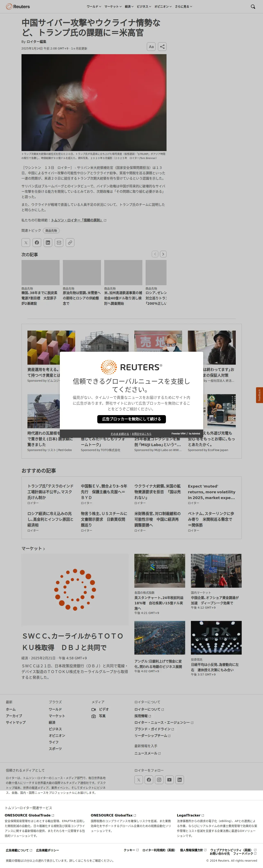263x868 pixels.
Task: Click the orange Feedback side tab
Action: click(259, 395)
